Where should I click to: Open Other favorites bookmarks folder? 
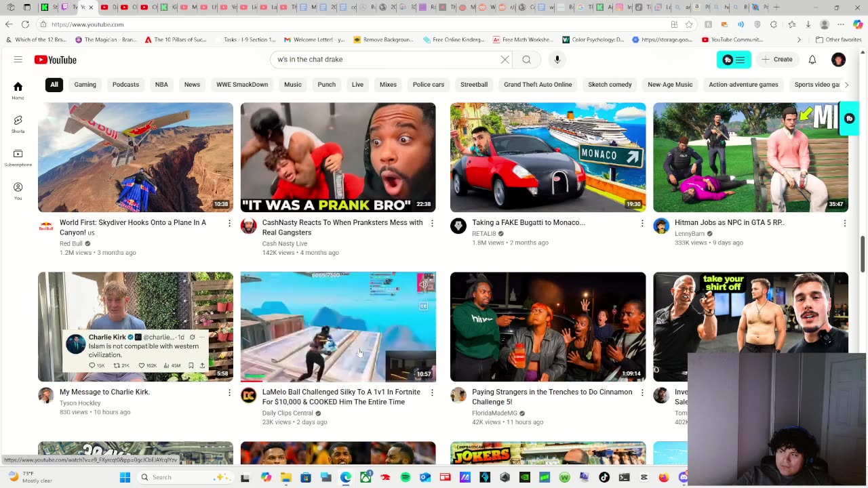click(x=839, y=40)
